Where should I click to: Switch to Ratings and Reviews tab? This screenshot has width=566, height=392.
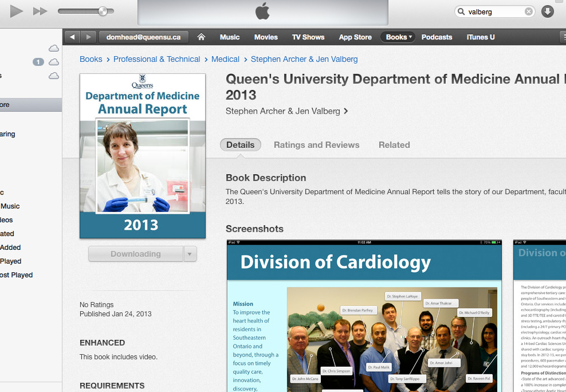coord(316,145)
